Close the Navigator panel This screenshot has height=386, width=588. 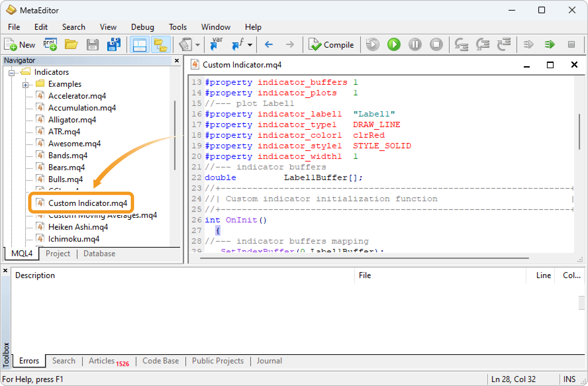(177, 61)
